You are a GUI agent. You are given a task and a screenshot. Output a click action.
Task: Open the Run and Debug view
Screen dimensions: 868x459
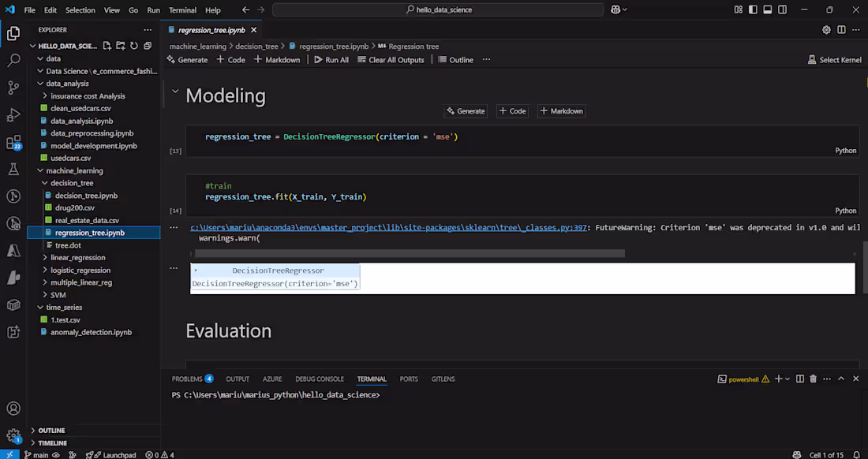(x=13, y=114)
